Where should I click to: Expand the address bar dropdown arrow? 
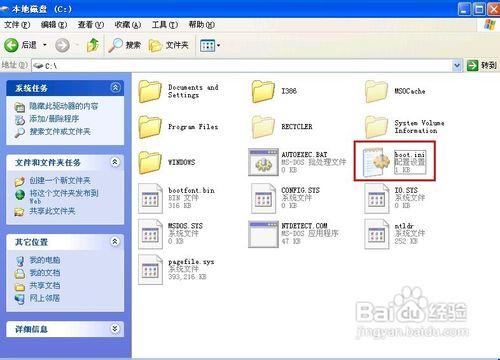[x=457, y=66]
